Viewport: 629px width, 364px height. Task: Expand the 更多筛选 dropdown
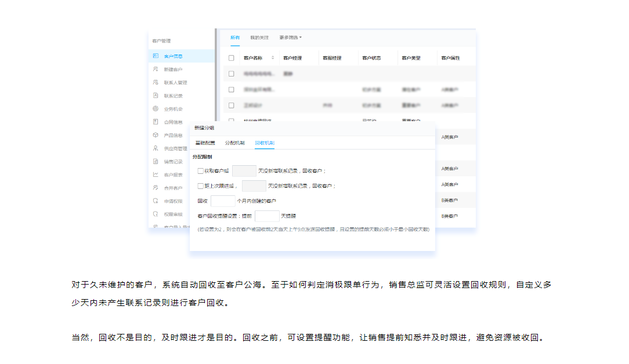(x=290, y=38)
